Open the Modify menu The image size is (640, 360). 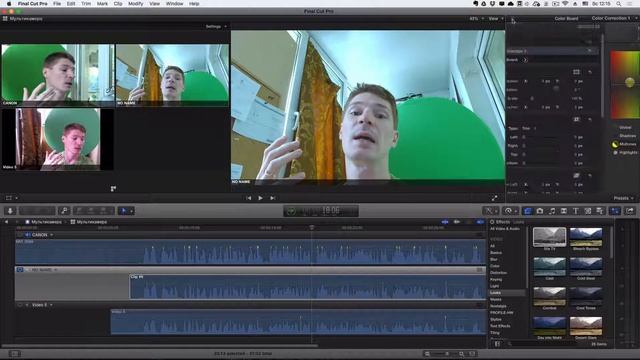[136, 3]
